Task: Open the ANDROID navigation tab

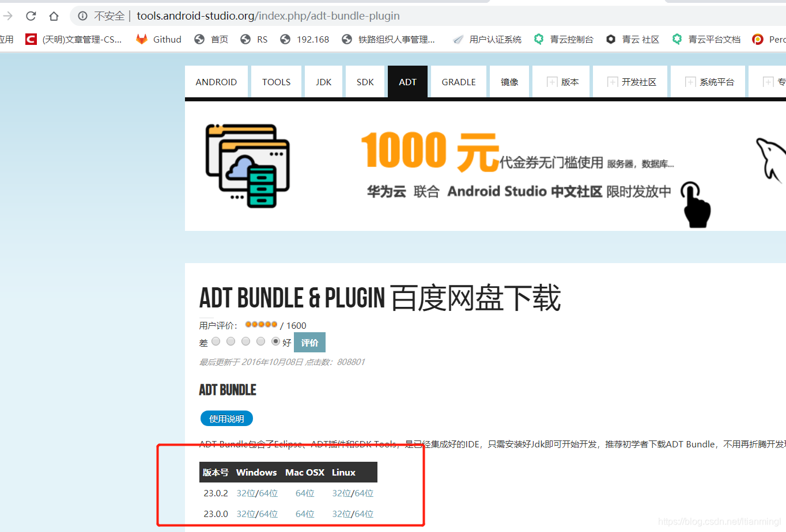Action: (216, 82)
